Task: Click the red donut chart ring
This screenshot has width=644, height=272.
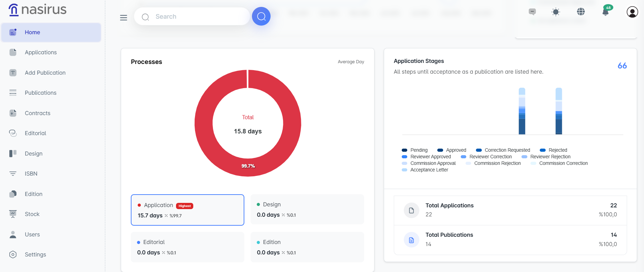Action: (x=204, y=123)
